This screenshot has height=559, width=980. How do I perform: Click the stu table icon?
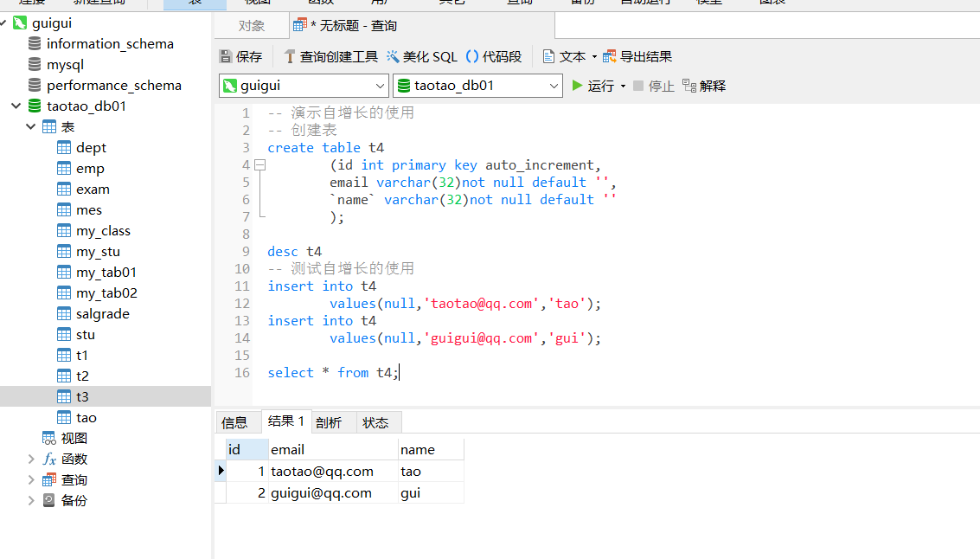click(x=64, y=335)
